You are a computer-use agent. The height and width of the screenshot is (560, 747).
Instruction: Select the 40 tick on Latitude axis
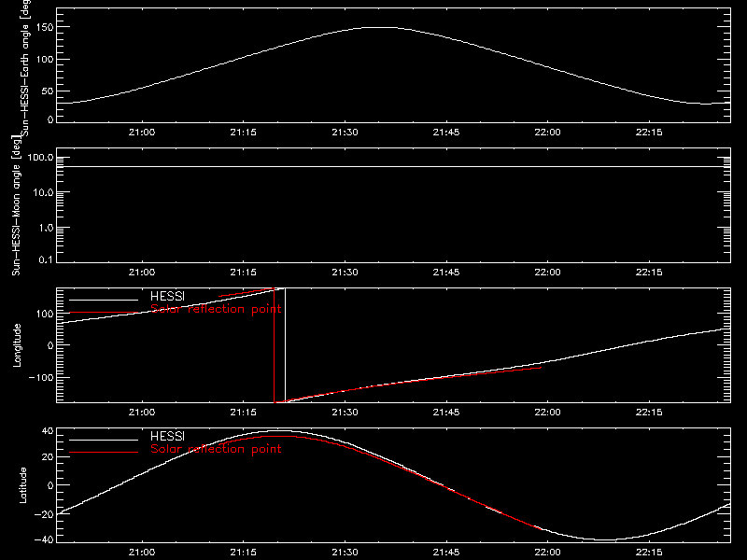coord(48,431)
